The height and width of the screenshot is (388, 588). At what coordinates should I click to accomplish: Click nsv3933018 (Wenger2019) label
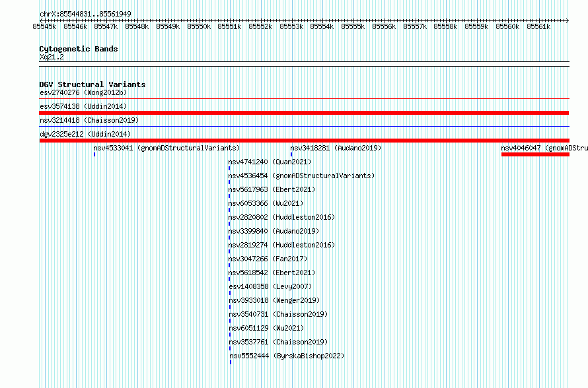(x=274, y=300)
